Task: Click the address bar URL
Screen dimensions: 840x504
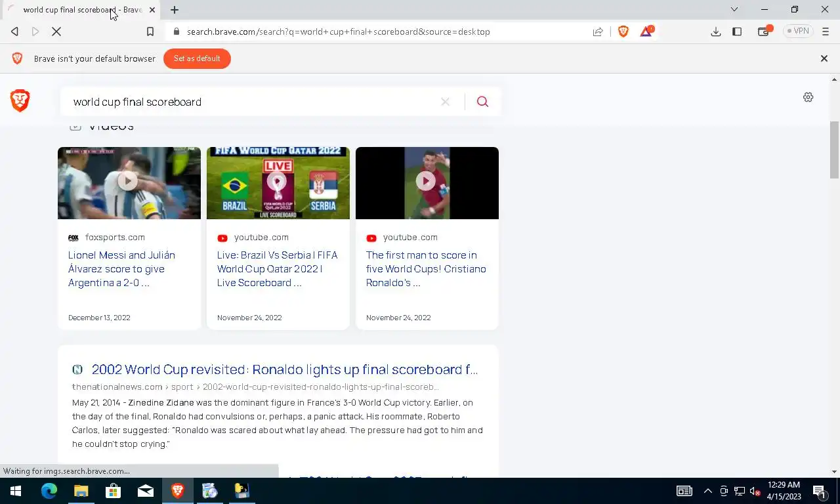Action: click(x=338, y=31)
